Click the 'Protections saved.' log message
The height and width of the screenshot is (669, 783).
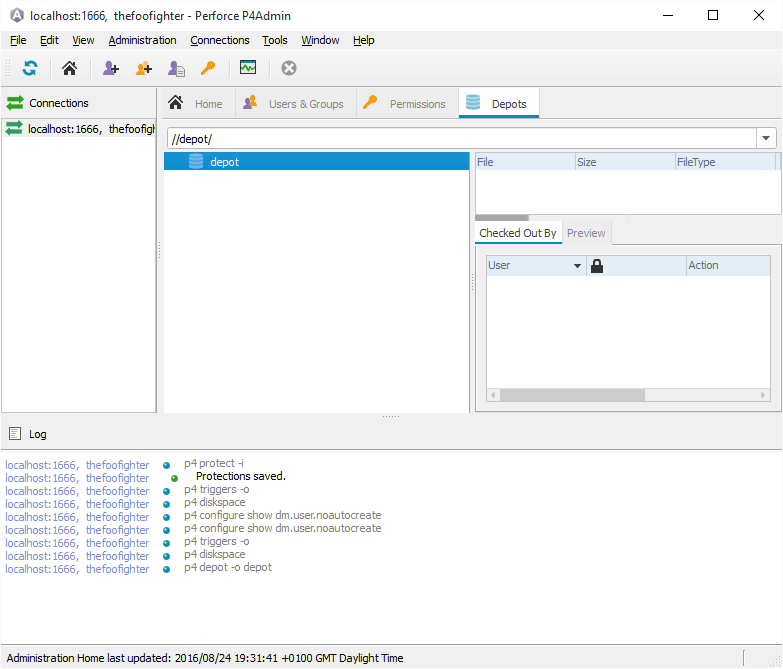click(241, 476)
